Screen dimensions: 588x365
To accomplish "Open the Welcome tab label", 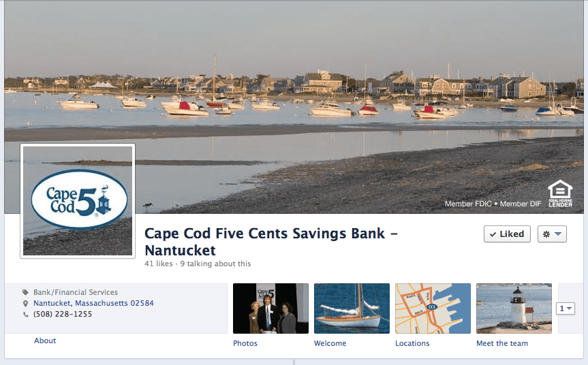I will pos(330,343).
